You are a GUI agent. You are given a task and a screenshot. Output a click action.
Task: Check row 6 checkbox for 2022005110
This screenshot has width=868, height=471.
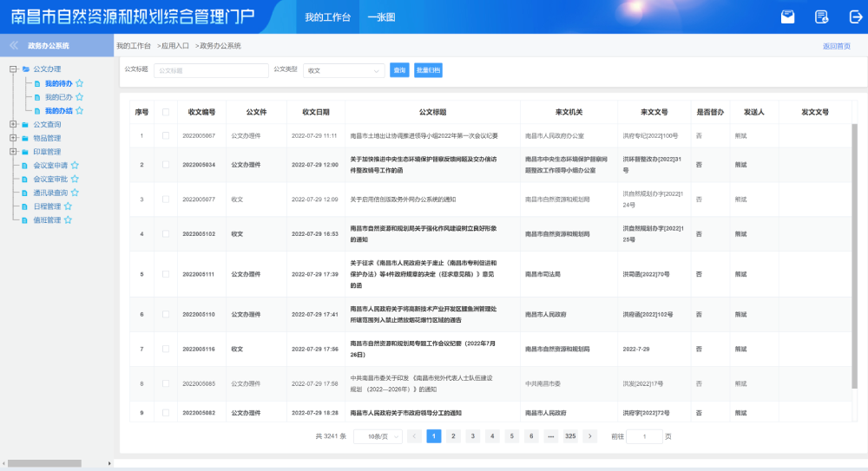point(166,314)
